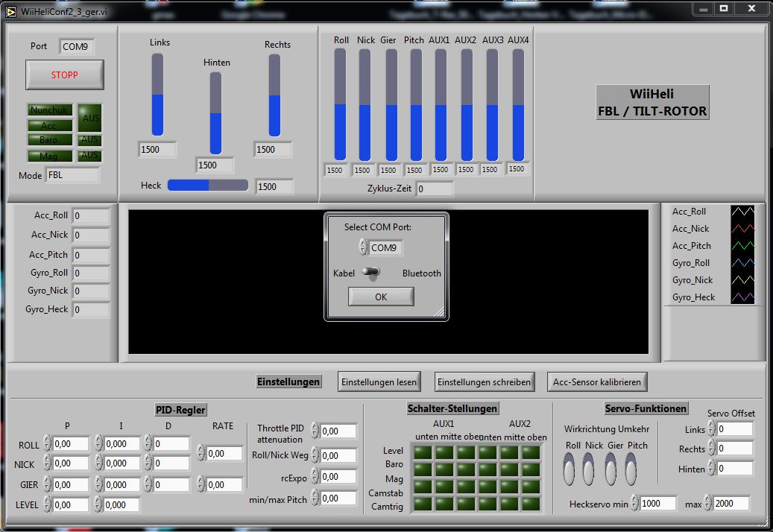Click the green Acc_Pitch plot legend icon
773x532 pixels.
coord(742,246)
